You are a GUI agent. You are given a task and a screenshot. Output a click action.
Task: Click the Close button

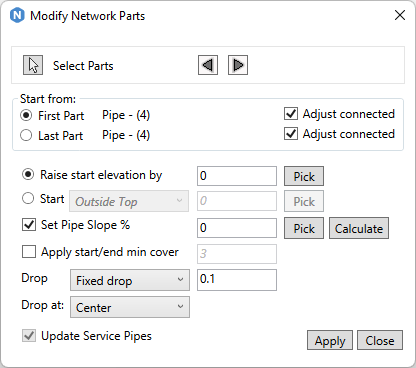(x=380, y=340)
